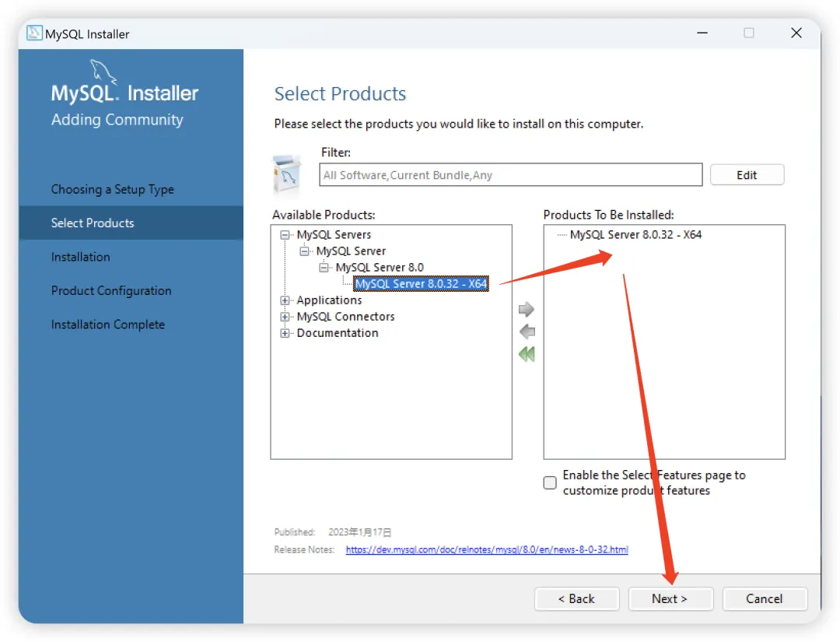Click the Edit filter button
840x642 pixels.
coord(747,174)
